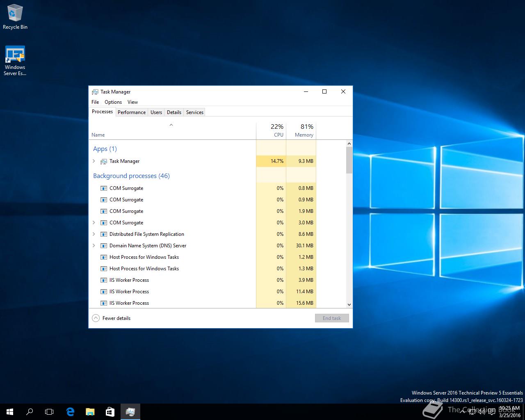Open Task View from the taskbar
This screenshot has width=525, height=420.
(x=49, y=412)
